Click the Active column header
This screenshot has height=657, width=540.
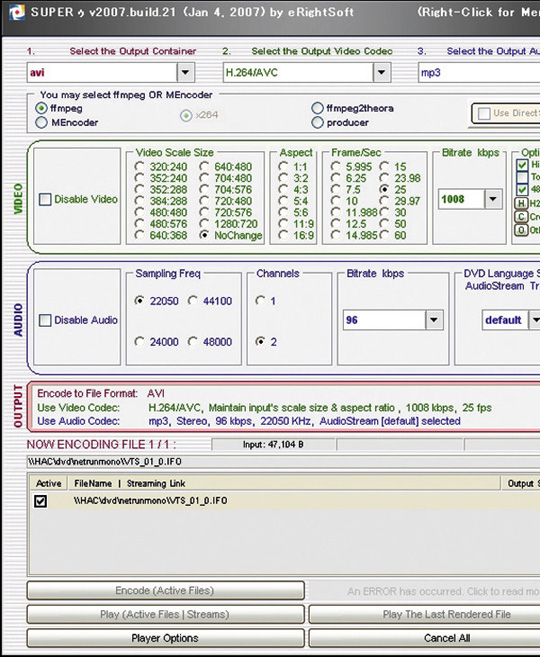(49, 484)
